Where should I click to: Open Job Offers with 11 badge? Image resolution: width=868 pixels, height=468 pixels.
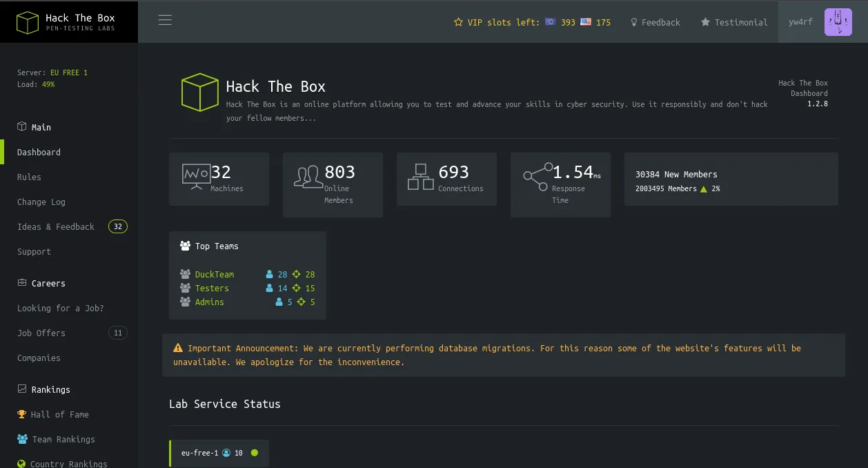(41, 333)
